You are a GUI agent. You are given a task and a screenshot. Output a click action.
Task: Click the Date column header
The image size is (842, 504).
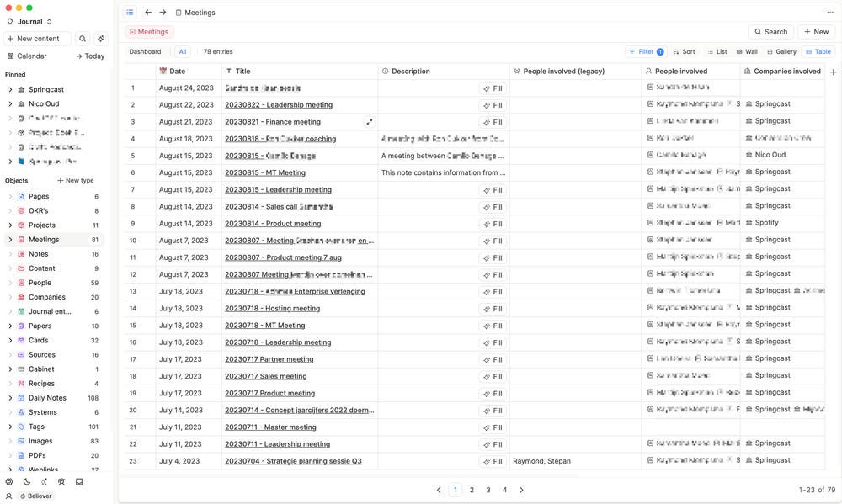[189, 72]
